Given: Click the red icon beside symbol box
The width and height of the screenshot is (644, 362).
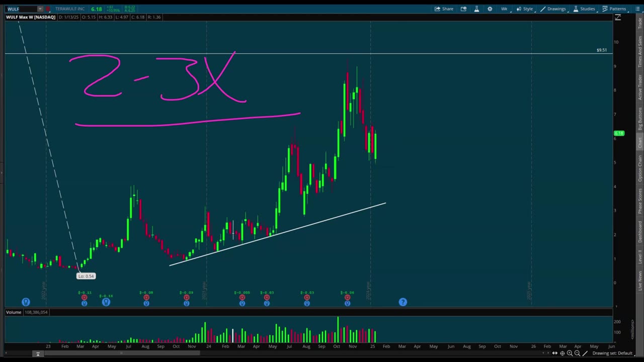Looking at the screenshot, I should click(48, 9).
